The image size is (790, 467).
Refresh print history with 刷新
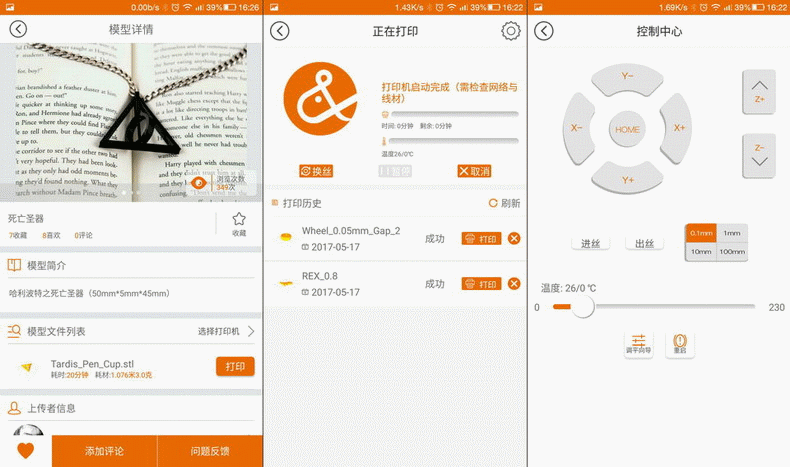tap(504, 203)
